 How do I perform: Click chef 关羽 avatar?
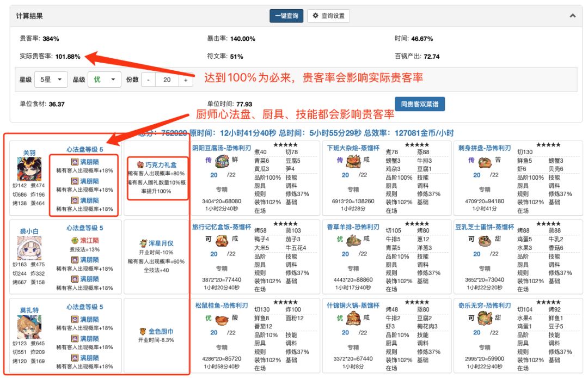point(29,169)
